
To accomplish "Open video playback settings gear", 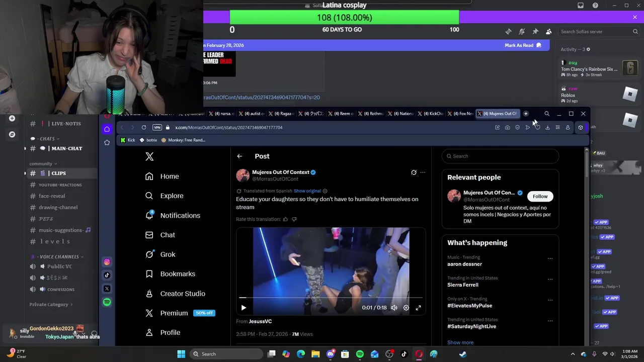I will [406, 308].
